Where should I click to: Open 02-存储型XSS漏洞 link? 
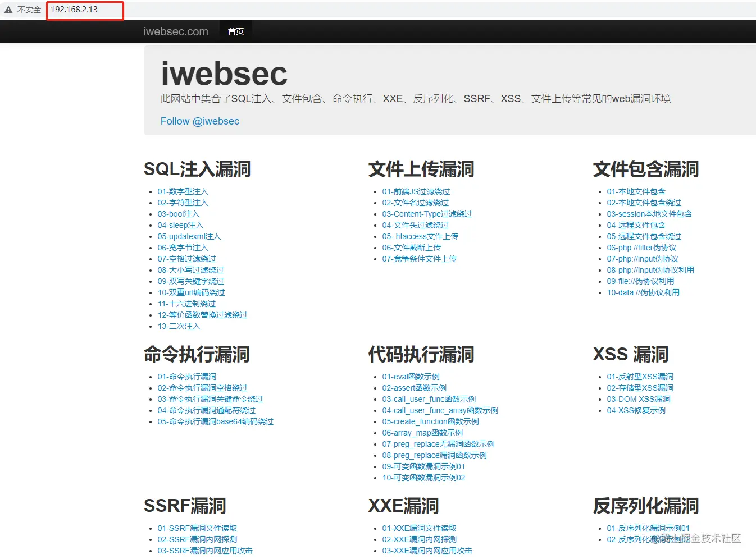point(640,388)
